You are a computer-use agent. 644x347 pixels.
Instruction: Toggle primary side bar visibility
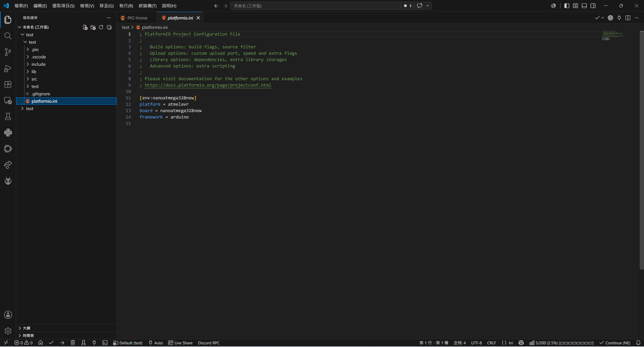point(567,6)
